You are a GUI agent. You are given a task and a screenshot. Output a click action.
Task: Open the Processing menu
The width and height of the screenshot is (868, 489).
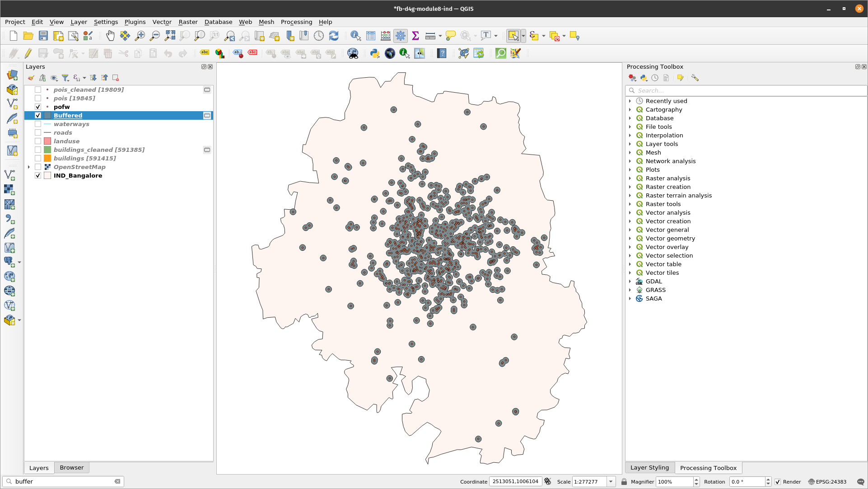296,22
